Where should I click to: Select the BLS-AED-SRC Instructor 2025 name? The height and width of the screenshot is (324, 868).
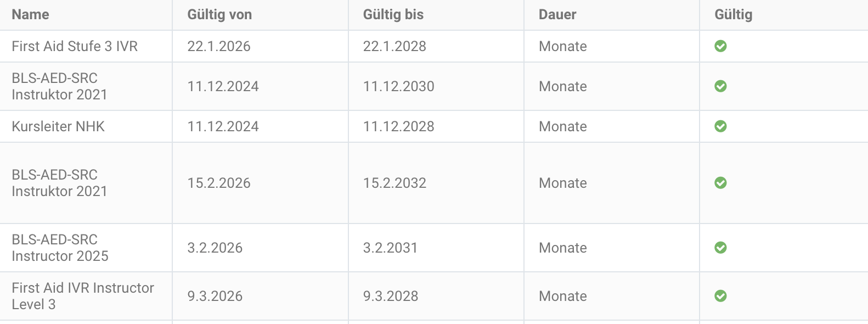click(x=60, y=248)
